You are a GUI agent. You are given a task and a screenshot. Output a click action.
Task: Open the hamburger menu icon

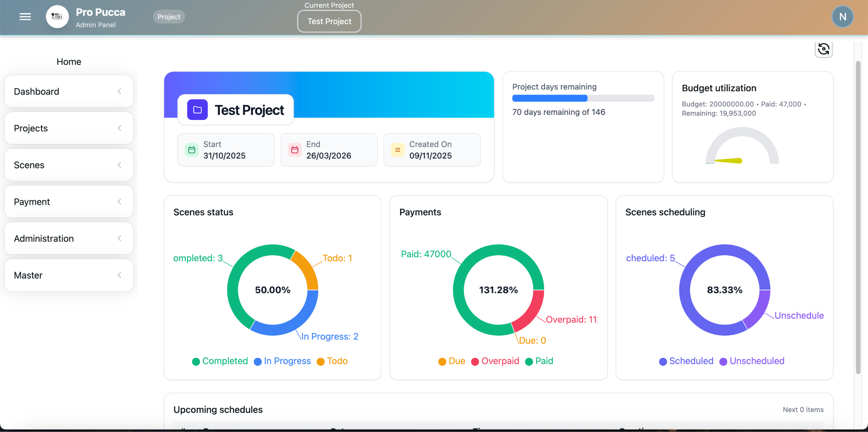pyautogui.click(x=25, y=17)
